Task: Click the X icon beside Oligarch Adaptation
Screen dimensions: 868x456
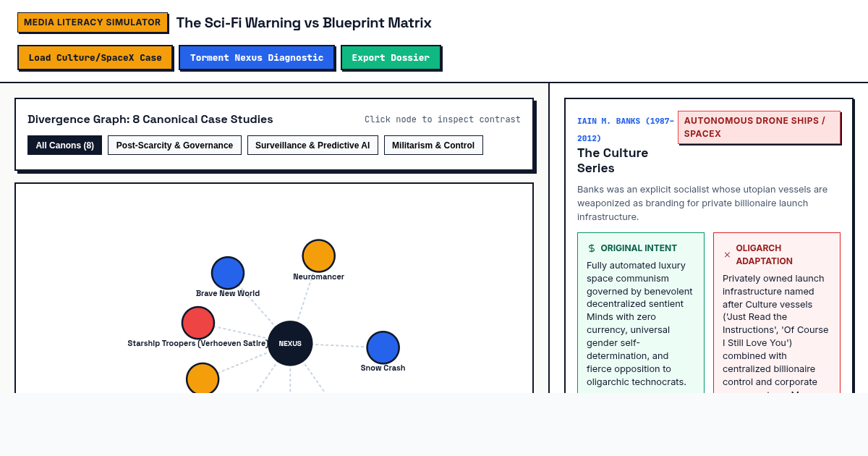Action: click(x=727, y=255)
